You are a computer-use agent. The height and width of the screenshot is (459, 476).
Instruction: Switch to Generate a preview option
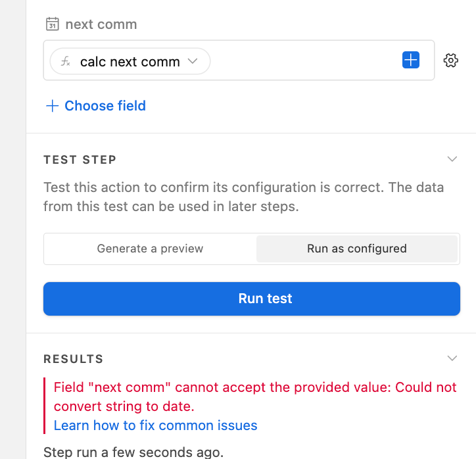pos(150,249)
